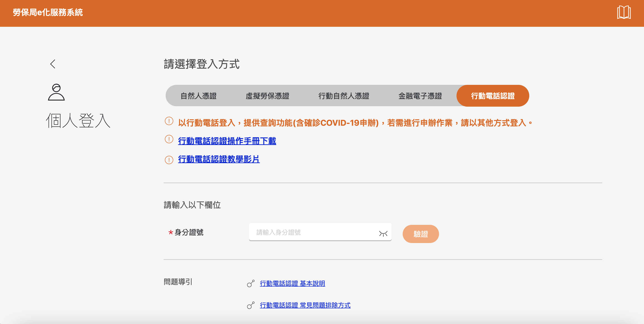Switch to 虛擬勞保憑證 tab
This screenshot has height=324, width=644.
(267, 96)
